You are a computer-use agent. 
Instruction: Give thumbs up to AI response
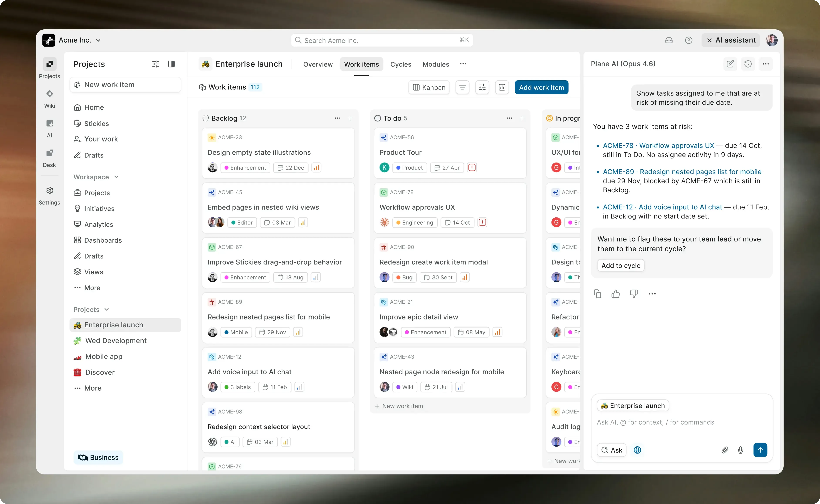[615, 294]
